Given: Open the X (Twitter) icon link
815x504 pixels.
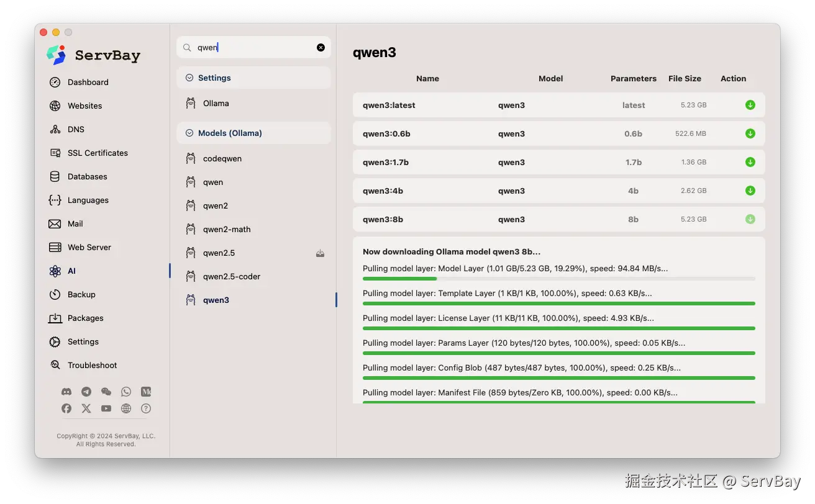Looking at the screenshot, I should pos(86,408).
